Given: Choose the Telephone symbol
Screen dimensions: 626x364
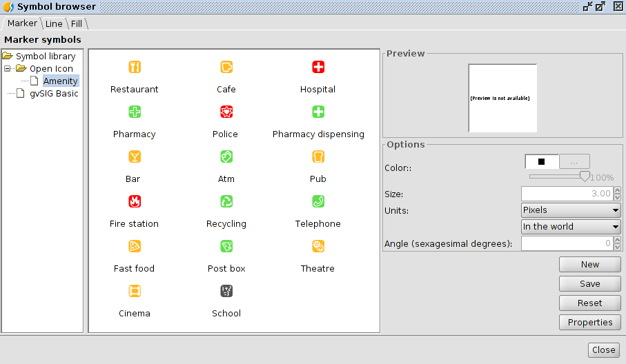Looking at the screenshot, I should coord(318,202).
